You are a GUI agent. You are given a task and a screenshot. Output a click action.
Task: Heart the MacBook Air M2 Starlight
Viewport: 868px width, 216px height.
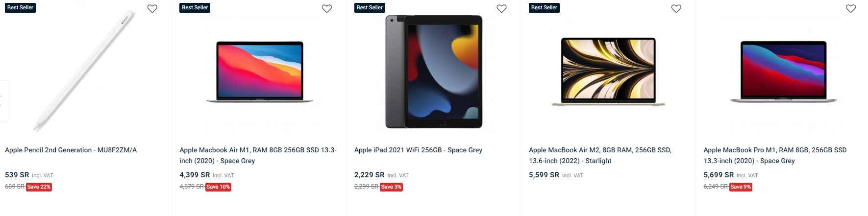coord(676,9)
